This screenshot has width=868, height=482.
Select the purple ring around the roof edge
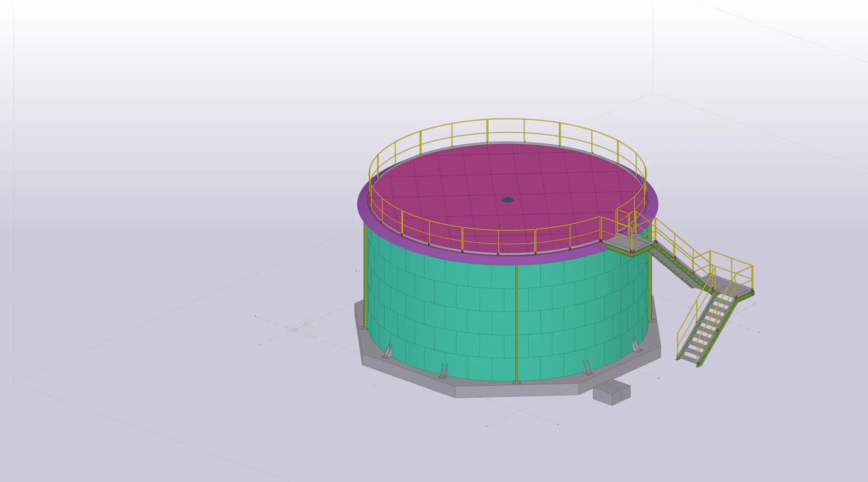pyautogui.click(x=508, y=260)
